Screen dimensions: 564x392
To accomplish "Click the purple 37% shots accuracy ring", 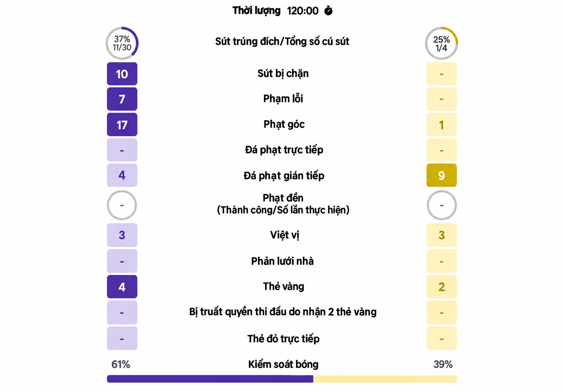I will click(x=122, y=43).
